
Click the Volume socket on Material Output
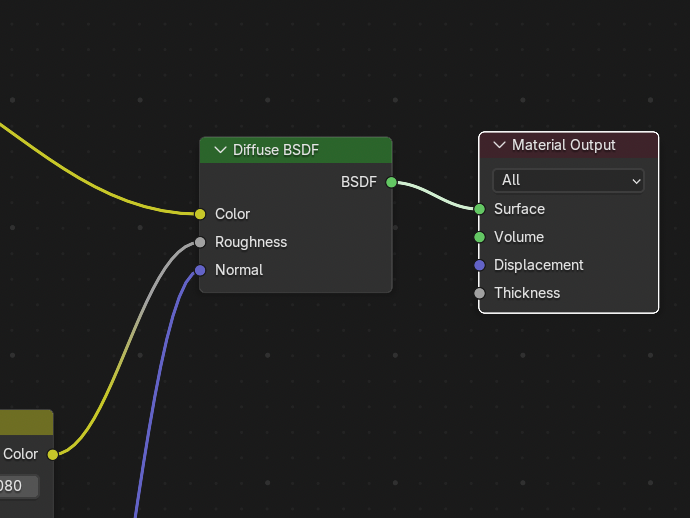click(x=480, y=237)
